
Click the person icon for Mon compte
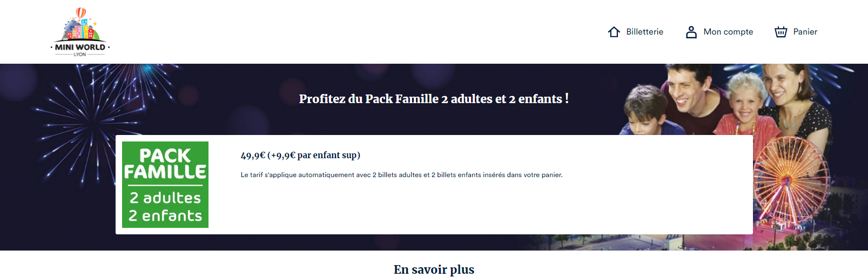691,32
